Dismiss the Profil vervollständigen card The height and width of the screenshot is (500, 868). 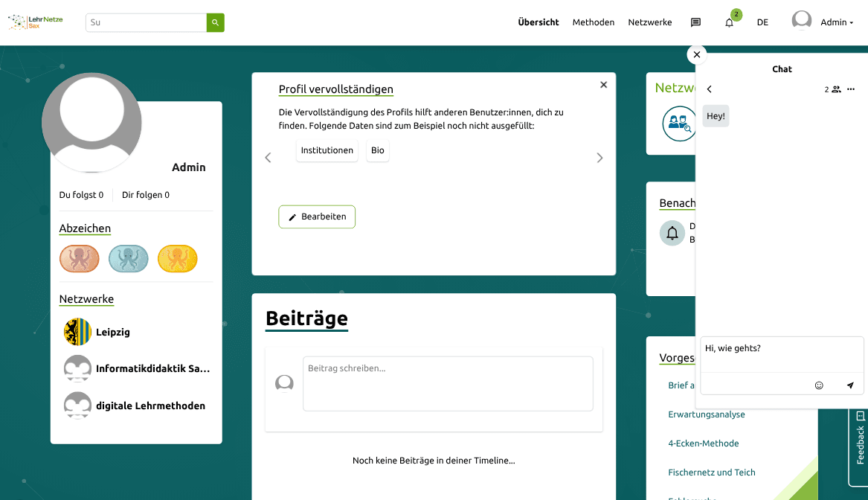[x=603, y=85]
